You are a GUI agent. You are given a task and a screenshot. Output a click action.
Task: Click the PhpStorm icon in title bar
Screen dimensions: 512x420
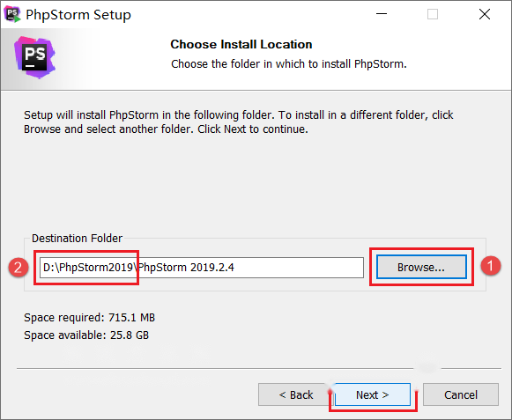coord(12,14)
